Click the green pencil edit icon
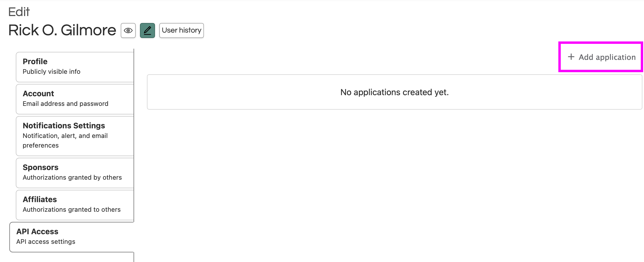644x262 pixels. point(147,30)
